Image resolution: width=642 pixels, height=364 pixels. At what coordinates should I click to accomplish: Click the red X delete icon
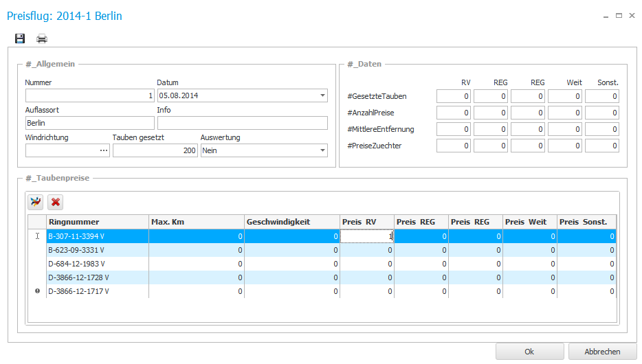(56, 202)
